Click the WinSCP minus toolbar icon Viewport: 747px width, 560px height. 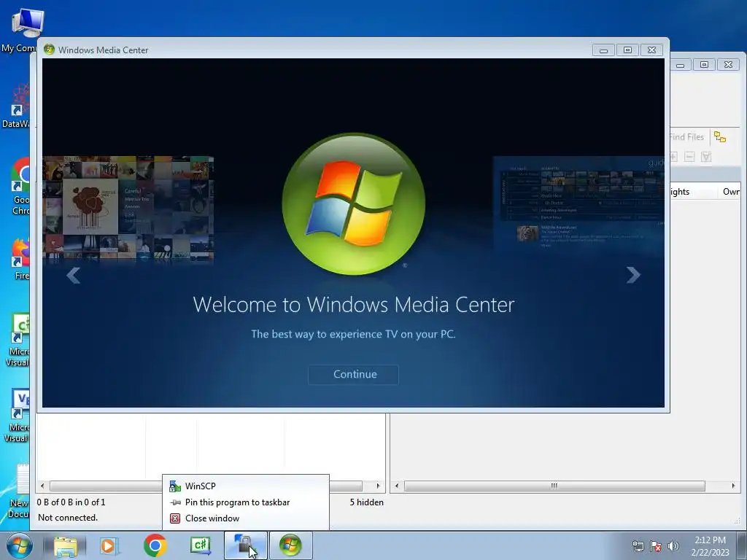click(689, 157)
